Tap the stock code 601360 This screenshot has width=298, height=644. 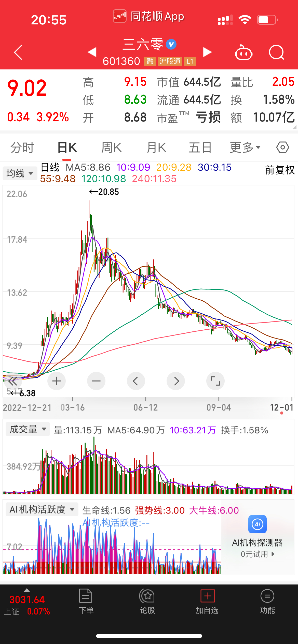pyautogui.click(x=121, y=61)
